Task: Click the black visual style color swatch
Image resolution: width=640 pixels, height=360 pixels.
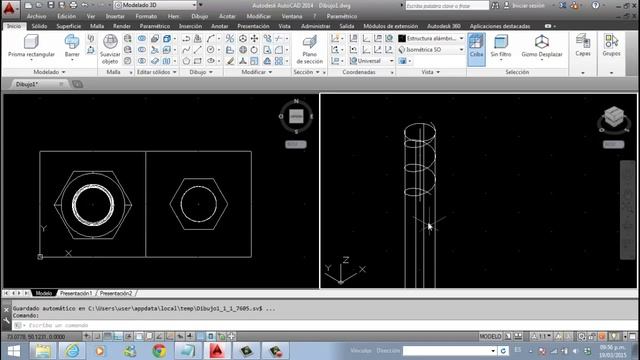Action: coord(402,38)
